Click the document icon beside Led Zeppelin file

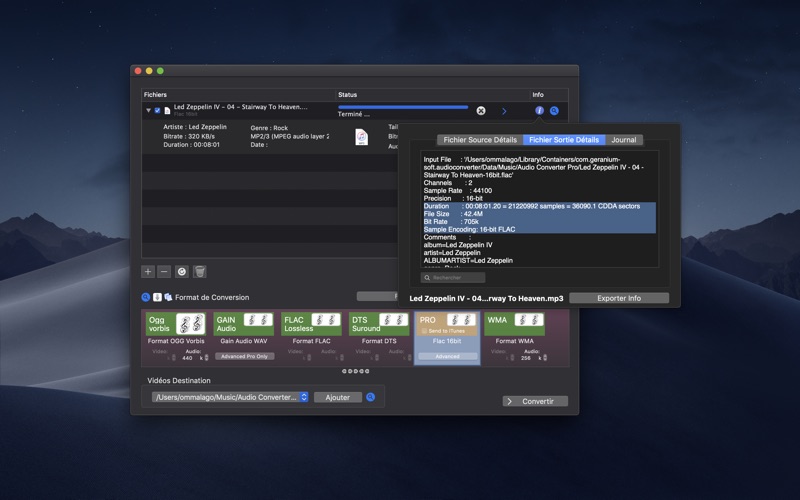click(x=167, y=111)
